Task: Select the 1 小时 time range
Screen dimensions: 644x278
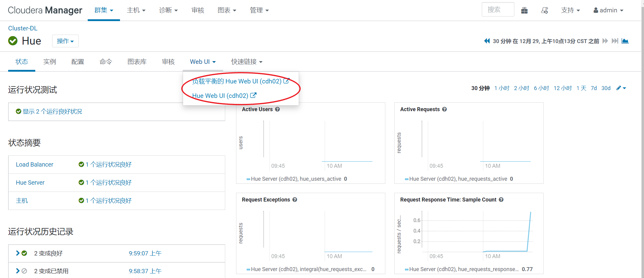Action: (502, 88)
